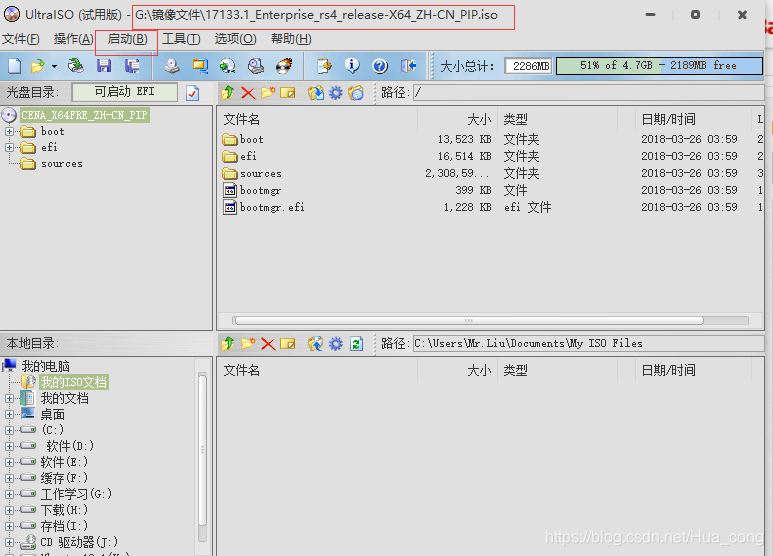
Task: Click the green refresh icon in local pane
Action: (x=356, y=343)
